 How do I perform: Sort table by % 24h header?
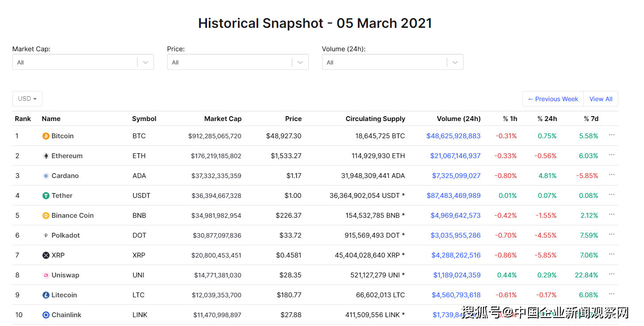click(547, 119)
